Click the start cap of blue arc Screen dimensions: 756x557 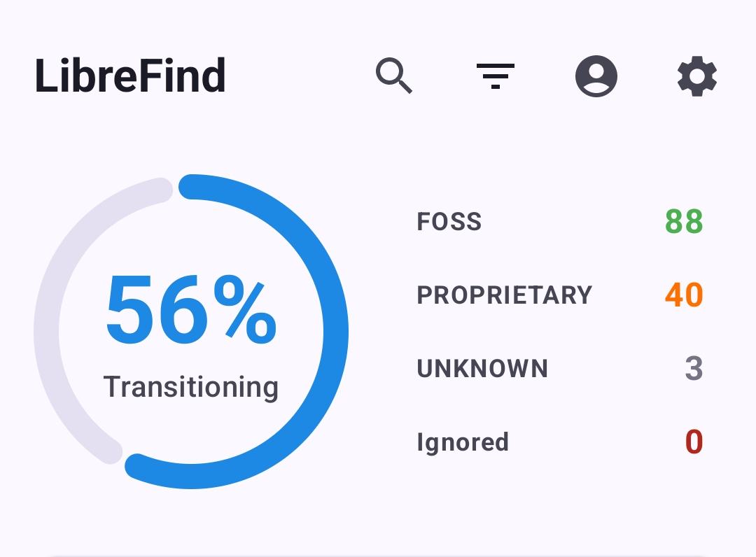[x=192, y=187]
